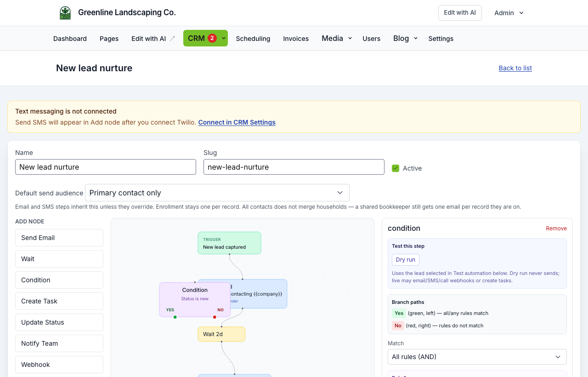Select the Condition node on canvas

[x=195, y=299]
